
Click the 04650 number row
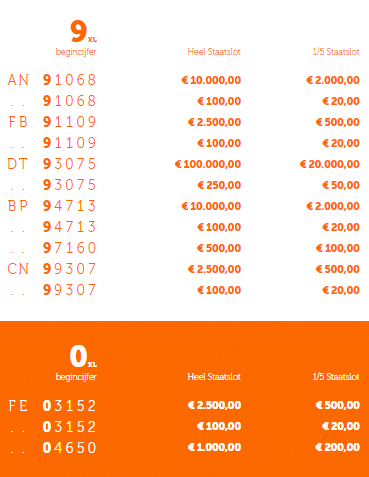click(x=184, y=447)
